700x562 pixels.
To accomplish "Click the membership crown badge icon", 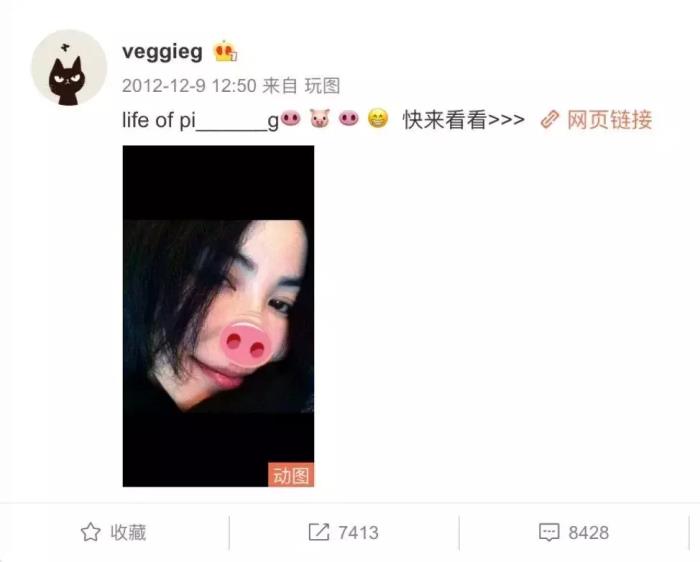I will pos(225,51).
